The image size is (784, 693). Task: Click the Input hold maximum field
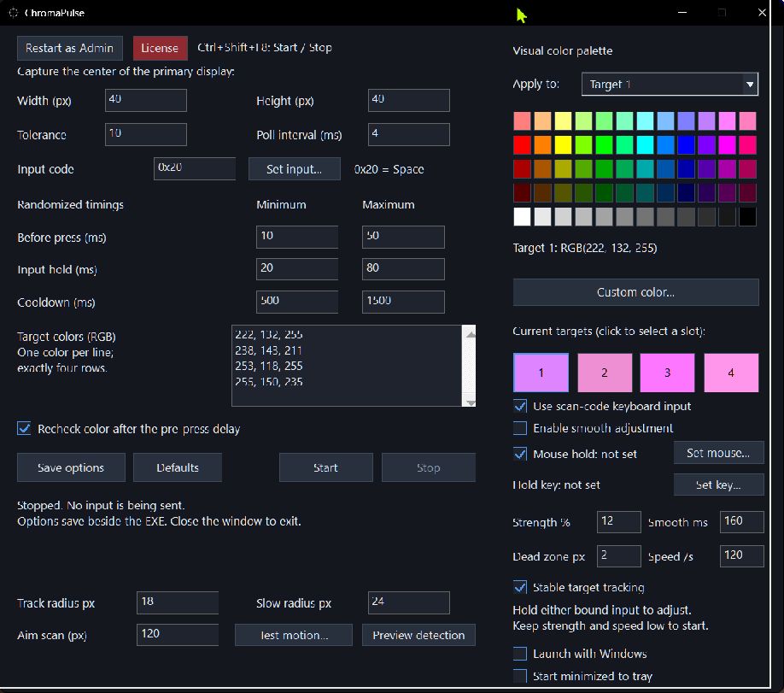coord(403,269)
